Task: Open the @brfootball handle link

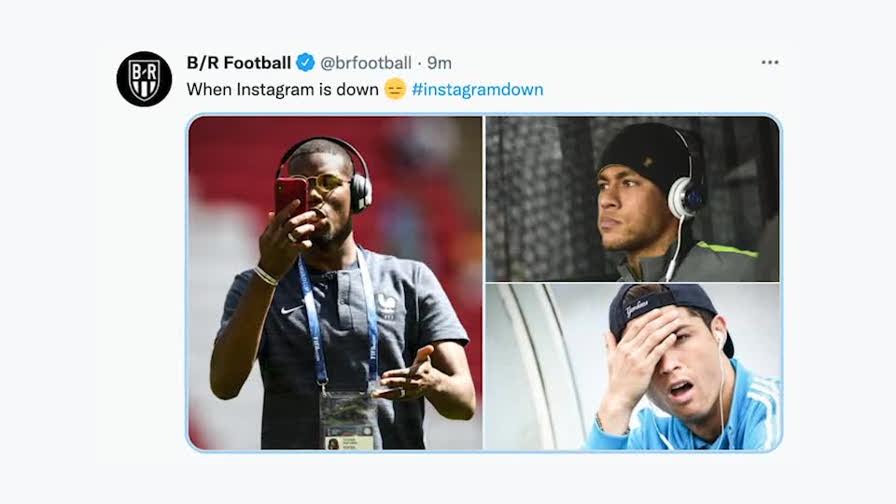Action: (365, 62)
